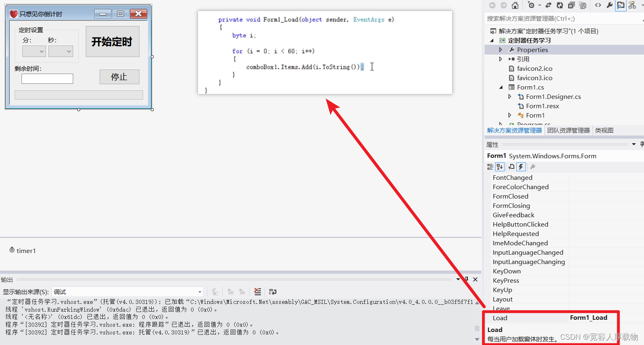Click the Output panel scrollbar down arrow
Image resolution: width=644 pixels, height=345 pixels.
click(x=477, y=339)
